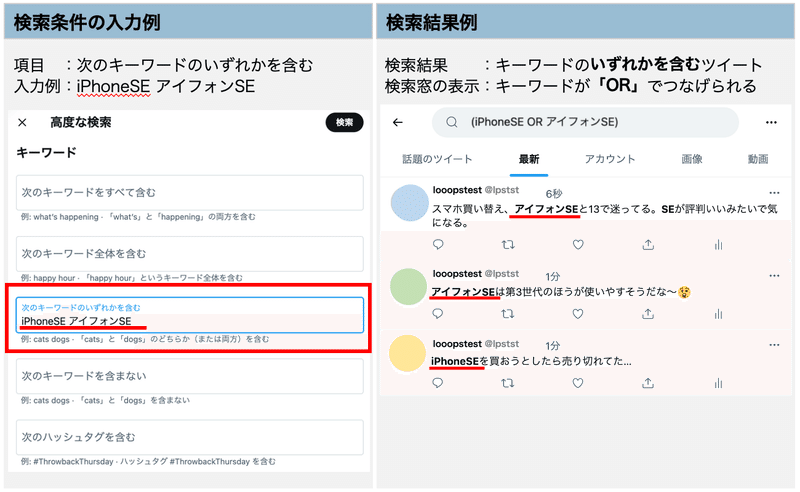
Task: Click the black 検索 button
Action: pyautogui.click(x=344, y=122)
